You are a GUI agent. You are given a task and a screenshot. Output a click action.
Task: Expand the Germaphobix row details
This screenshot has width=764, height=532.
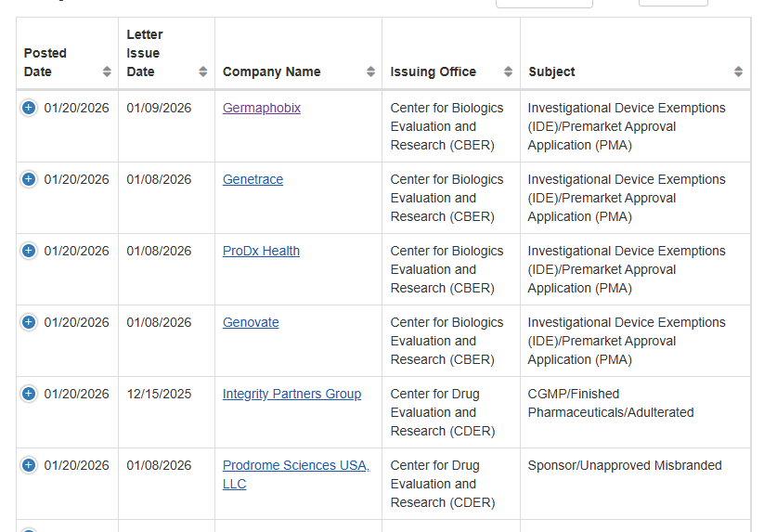point(29,108)
